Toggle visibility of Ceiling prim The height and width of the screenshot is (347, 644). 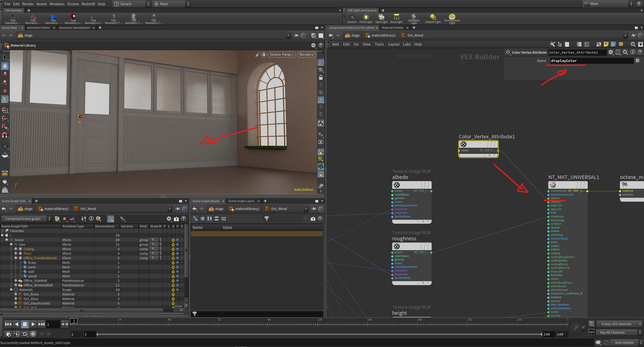[x=177, y=249]
